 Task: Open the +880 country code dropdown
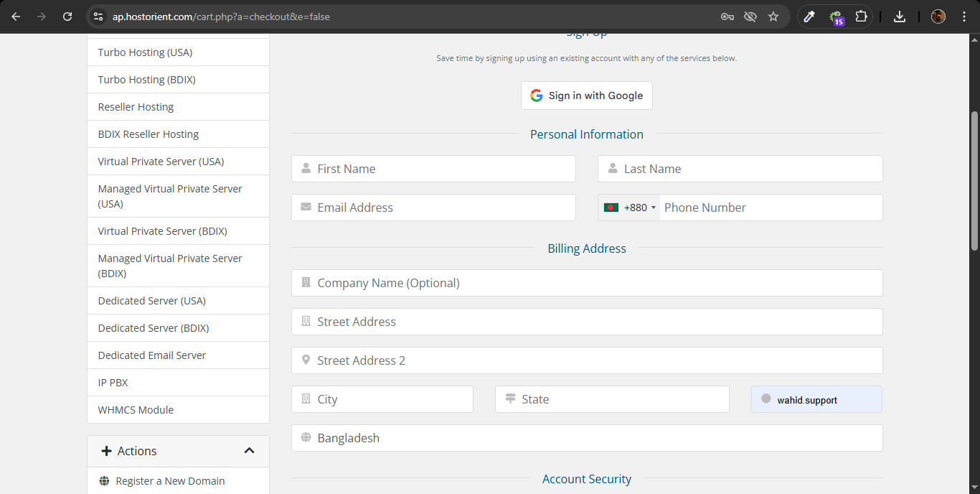click(x=630, y=208)
